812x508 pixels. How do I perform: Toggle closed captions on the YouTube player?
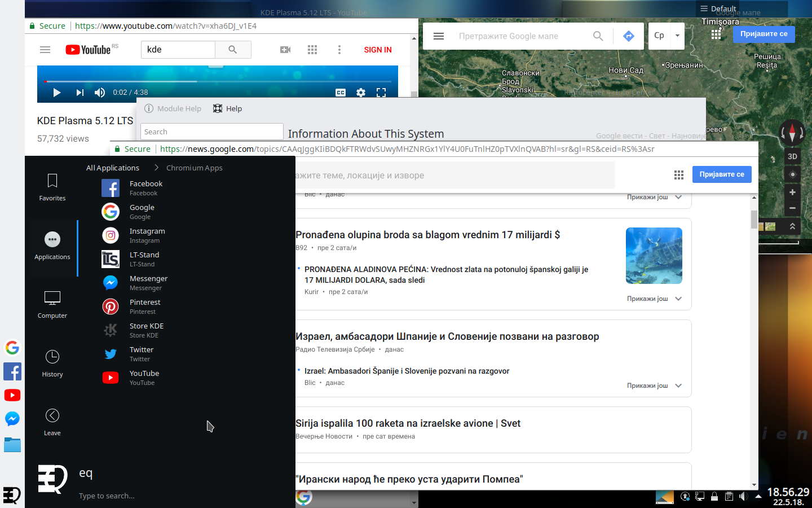[x=341, y=93]
